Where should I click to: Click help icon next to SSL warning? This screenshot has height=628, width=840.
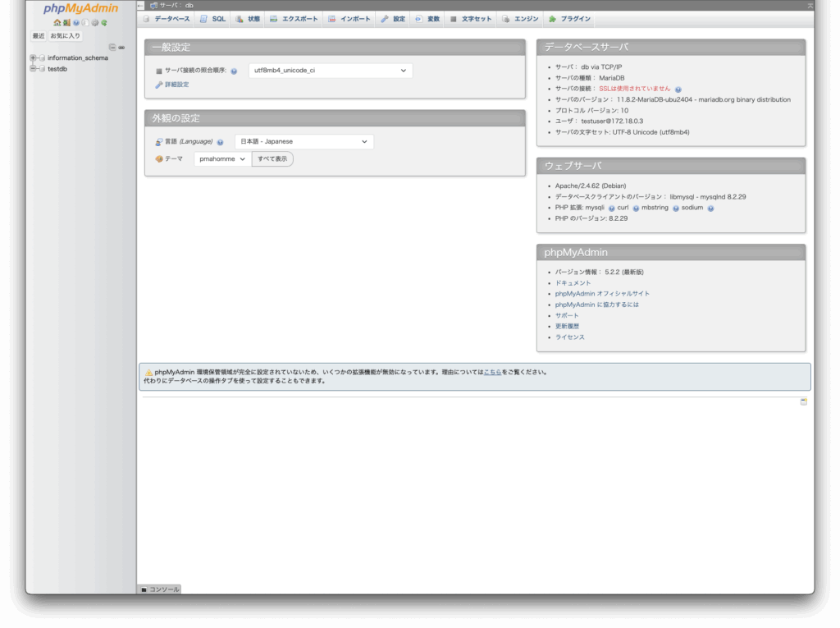point(678,89)
